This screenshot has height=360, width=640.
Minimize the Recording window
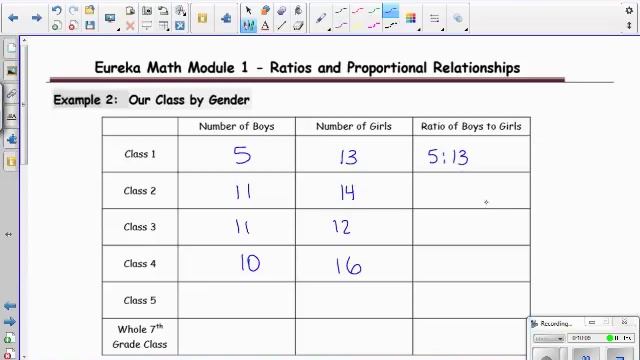pos(592,323)
